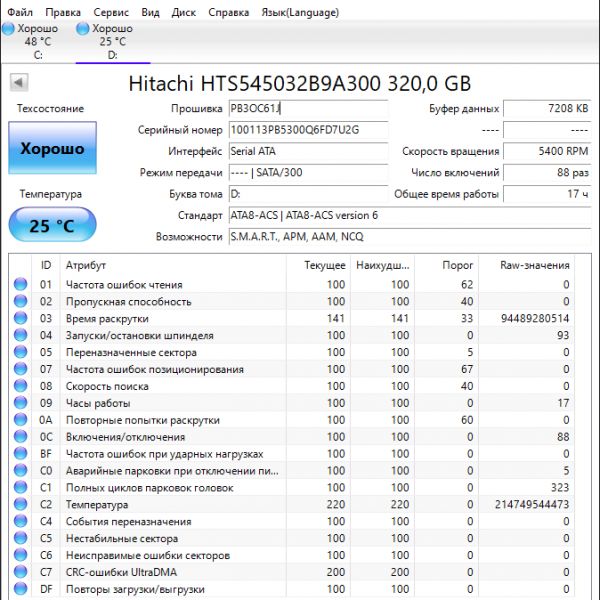The height and width of the screenshot is (600, 600).
Task: Click raw value 323 in C1 row
Action: [560, 488]
